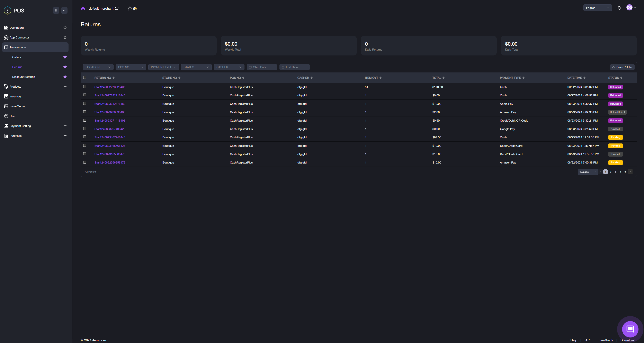Click the home icon in header
The width and height of the screenshot is (644, 343).
(83, 9)
